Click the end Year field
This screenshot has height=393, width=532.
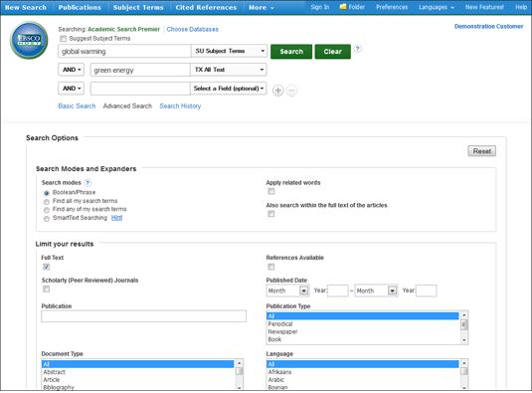(x=427, y=291)
